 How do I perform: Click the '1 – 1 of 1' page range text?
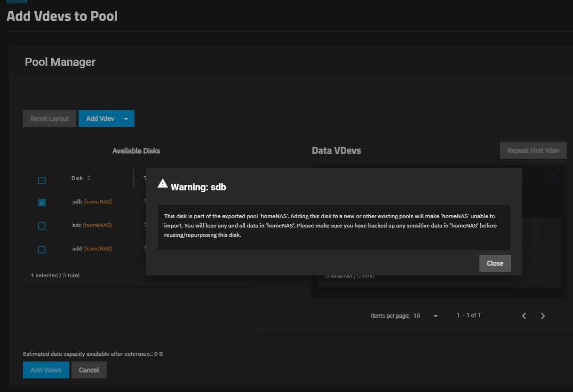coord(469,315)
